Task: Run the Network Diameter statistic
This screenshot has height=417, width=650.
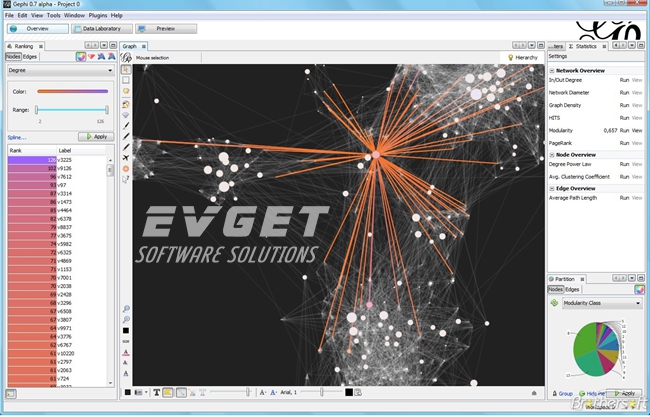Action: click(624, 93)
